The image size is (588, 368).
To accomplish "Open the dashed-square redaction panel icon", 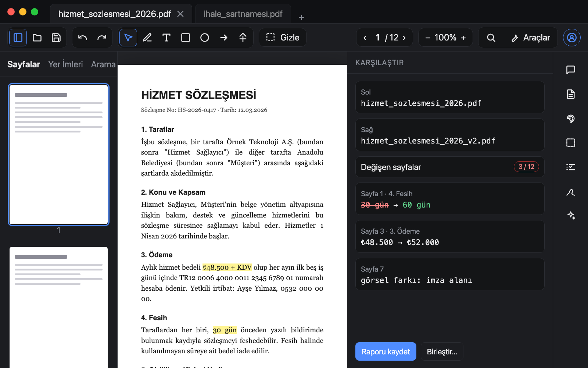I will [571, 143].
